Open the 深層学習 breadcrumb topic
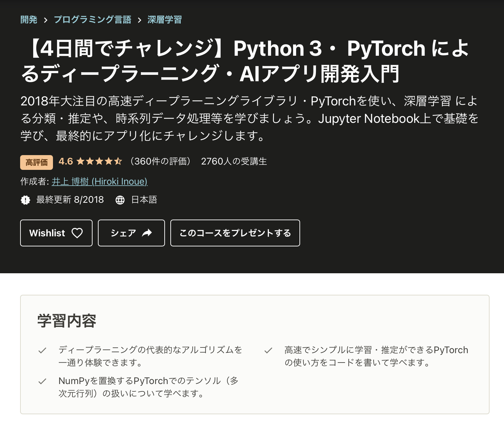This screenshot has height=425, width=504. pos(164,20)
